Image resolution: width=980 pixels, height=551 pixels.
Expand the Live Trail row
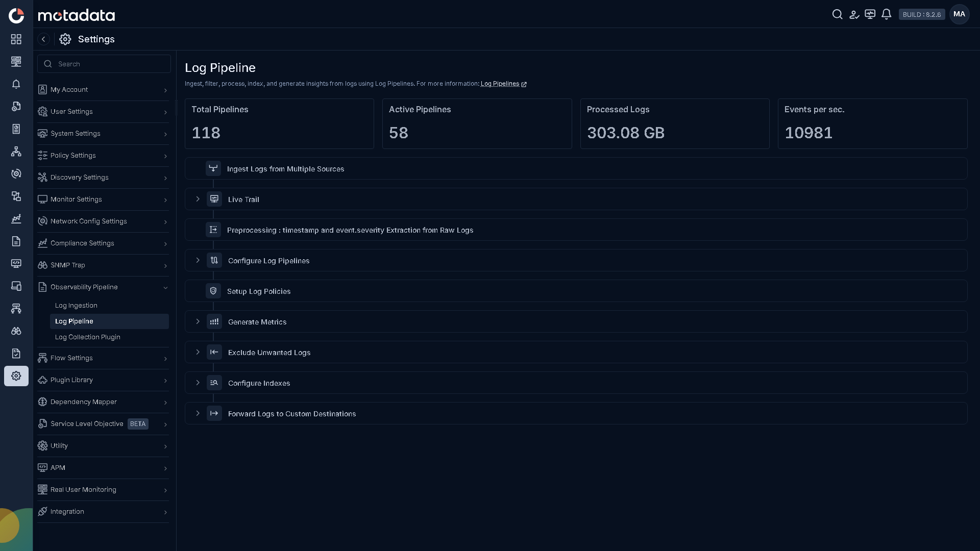(x=198, y=199)
